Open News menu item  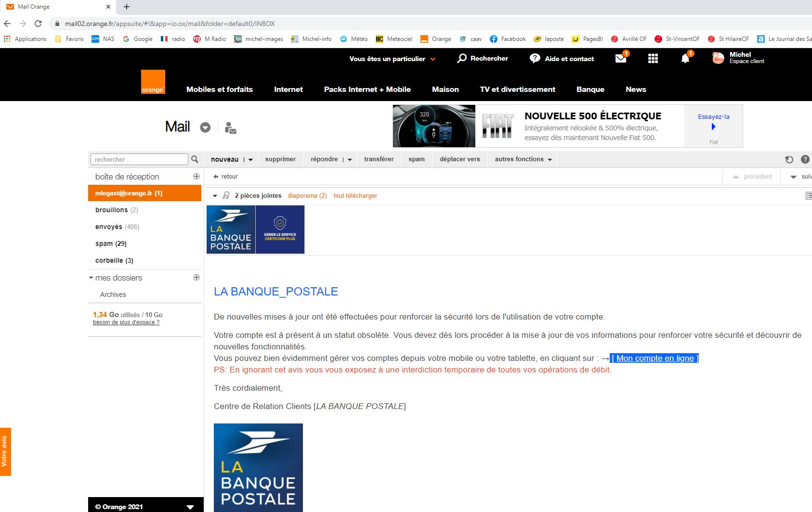click(x=636, y=90)
